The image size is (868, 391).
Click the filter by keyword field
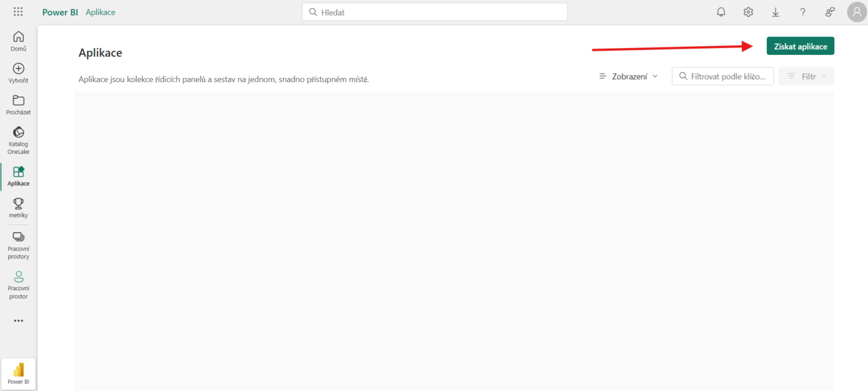point(723,77)
